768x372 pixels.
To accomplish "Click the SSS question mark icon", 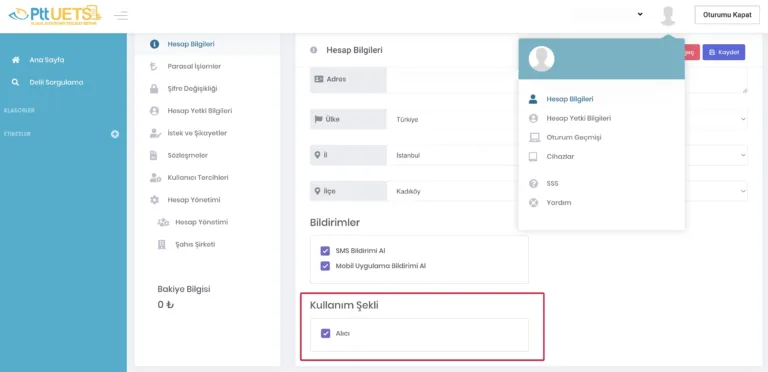I will click(533, 184).
